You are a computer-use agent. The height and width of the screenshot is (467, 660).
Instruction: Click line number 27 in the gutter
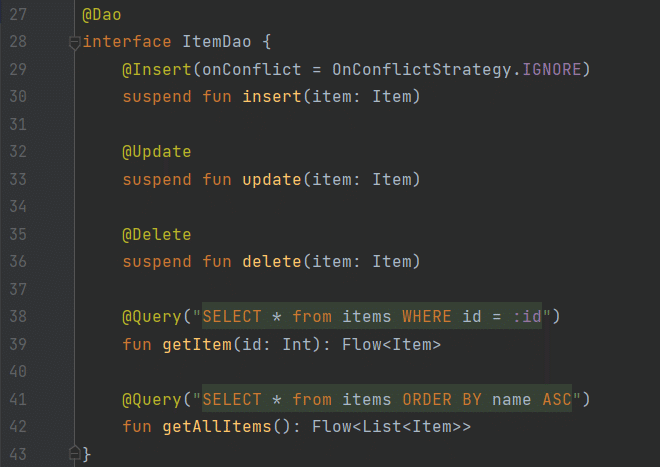[18, 15]
